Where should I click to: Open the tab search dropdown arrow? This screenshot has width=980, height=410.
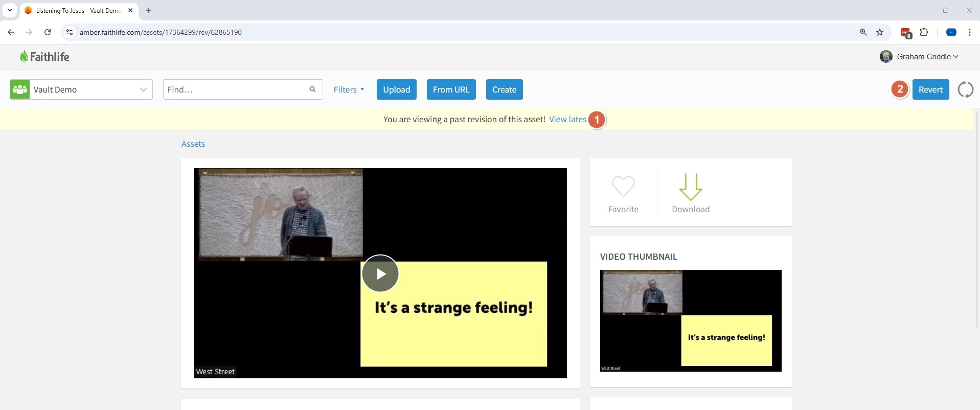click(x=10, y=10)
